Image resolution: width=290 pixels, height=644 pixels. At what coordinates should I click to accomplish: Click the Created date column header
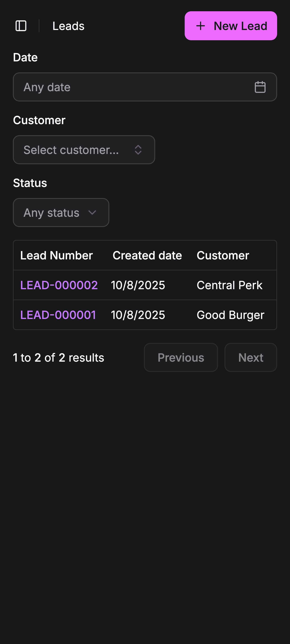click(147, 256)
